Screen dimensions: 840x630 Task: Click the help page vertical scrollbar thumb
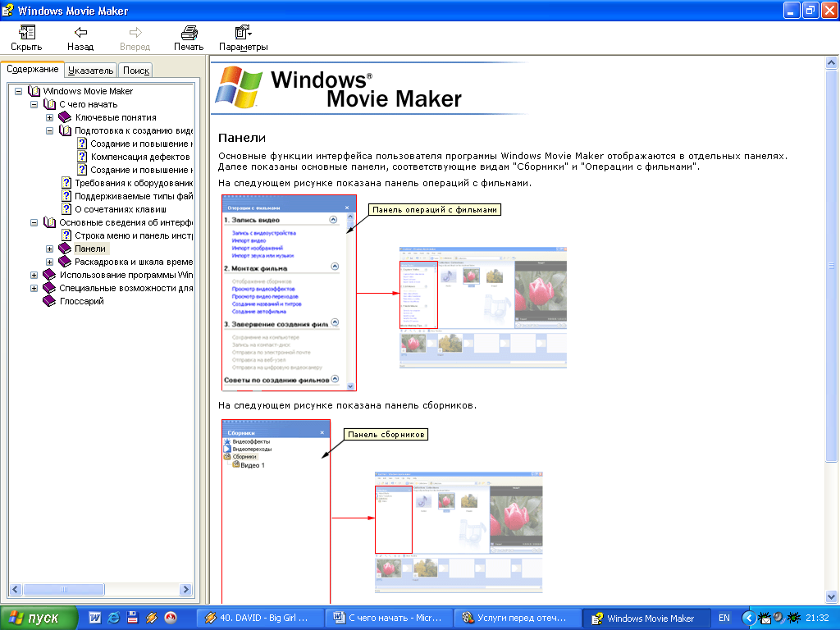(831, 265)
